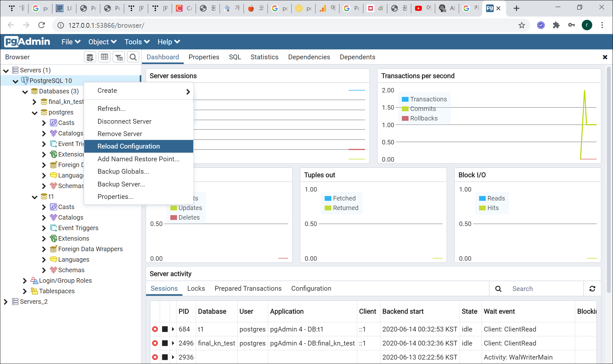Expand Foreign Data Wrappers under t1
This screenshot has height=364, width=613.
pos(44,249)
